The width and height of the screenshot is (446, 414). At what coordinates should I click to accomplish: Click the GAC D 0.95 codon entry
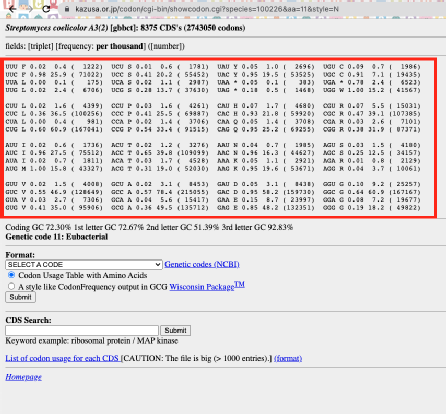coord(266,192)
